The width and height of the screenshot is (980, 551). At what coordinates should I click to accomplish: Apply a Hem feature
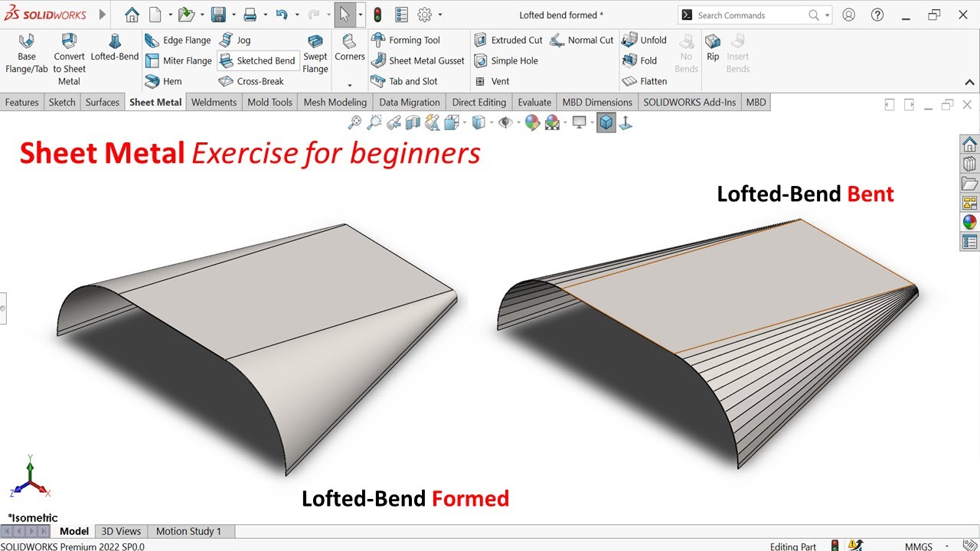[x=163, y=81]
